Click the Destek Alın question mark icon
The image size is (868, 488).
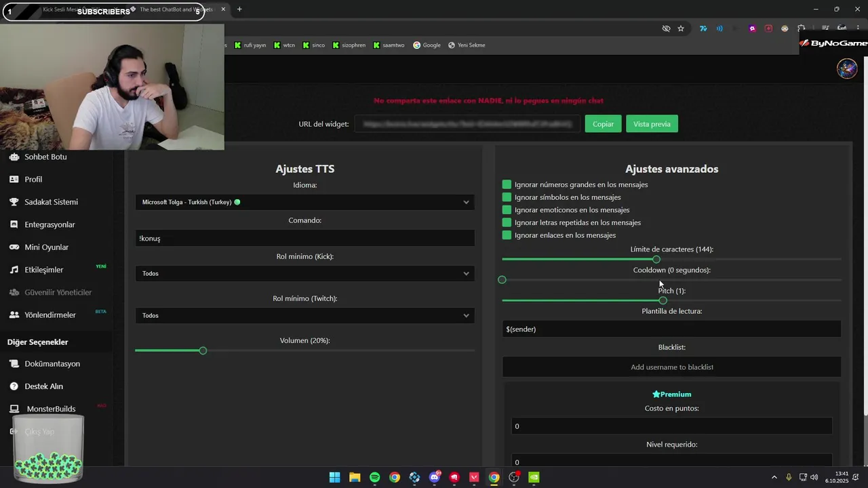tap(14, 386)
